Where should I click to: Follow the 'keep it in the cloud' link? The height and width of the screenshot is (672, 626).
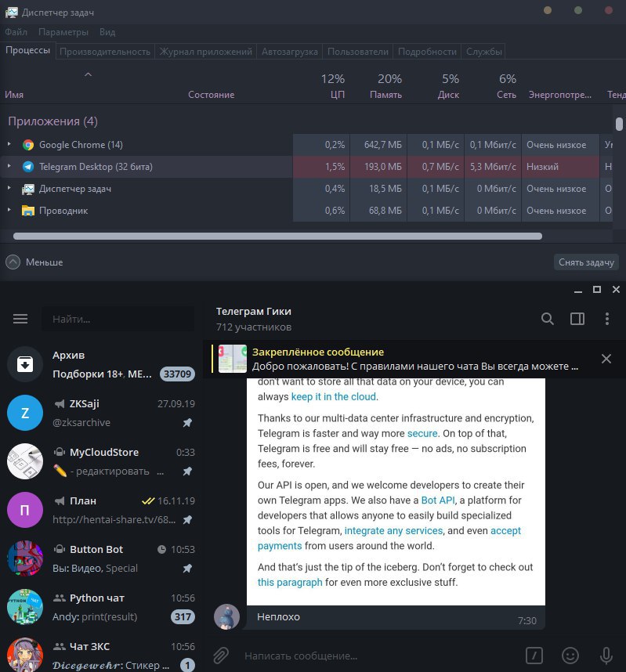point(334,397)
